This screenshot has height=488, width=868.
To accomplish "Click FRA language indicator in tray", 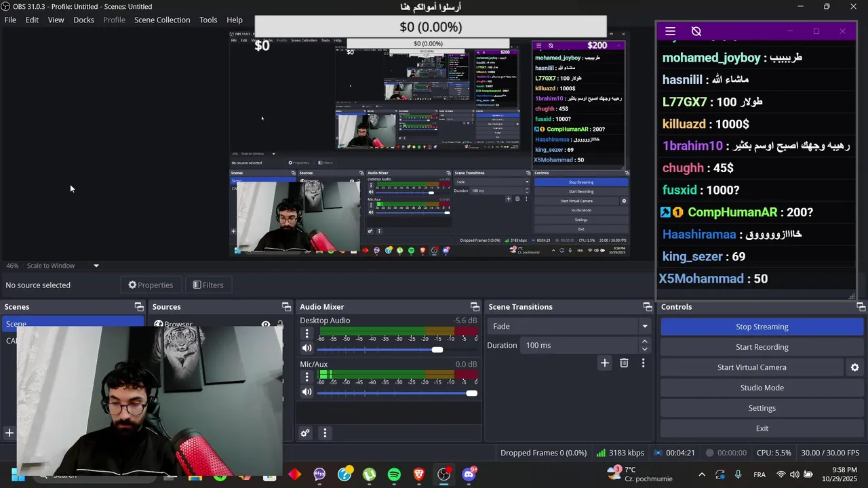I will point(759,474).
